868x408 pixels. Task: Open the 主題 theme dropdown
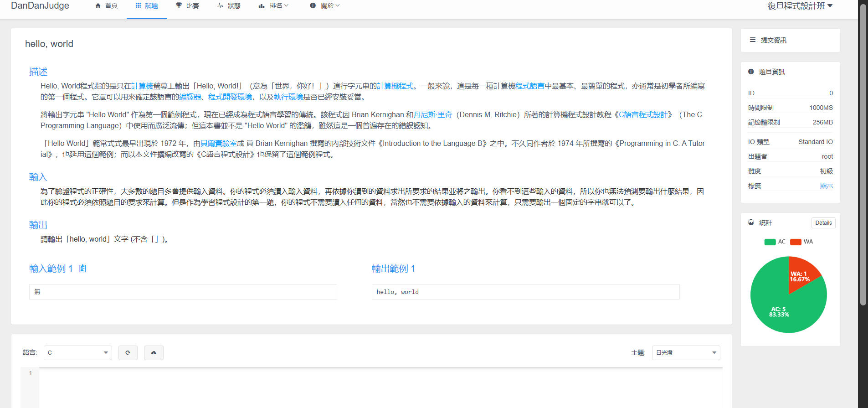(x=686, y=352)
